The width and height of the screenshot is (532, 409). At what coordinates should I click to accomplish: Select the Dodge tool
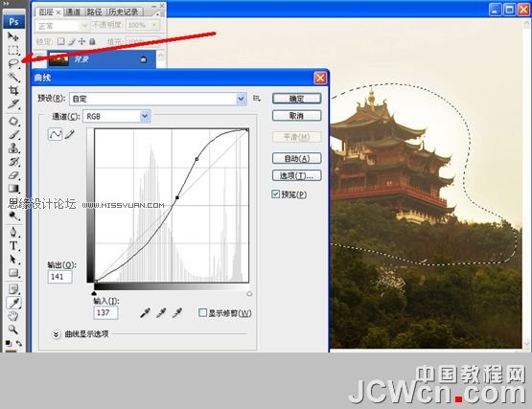[x=13, y=216]
